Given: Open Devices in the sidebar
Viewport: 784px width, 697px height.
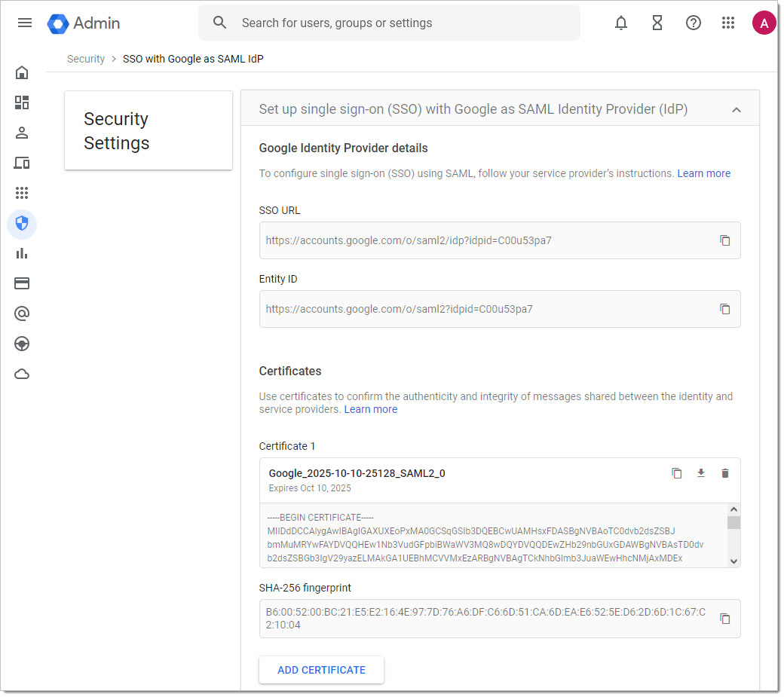Looking at the screenshot, I should [x=22, y=163].
